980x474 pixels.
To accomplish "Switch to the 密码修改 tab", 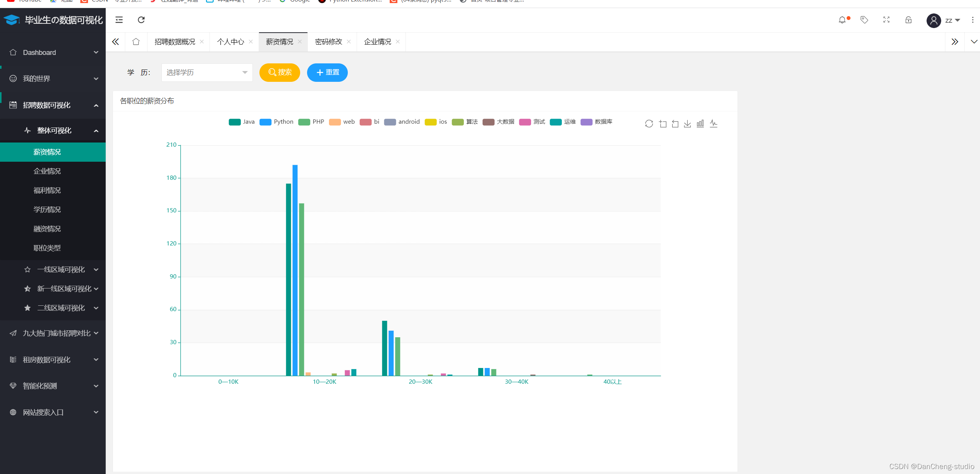I will coord(329,41).
